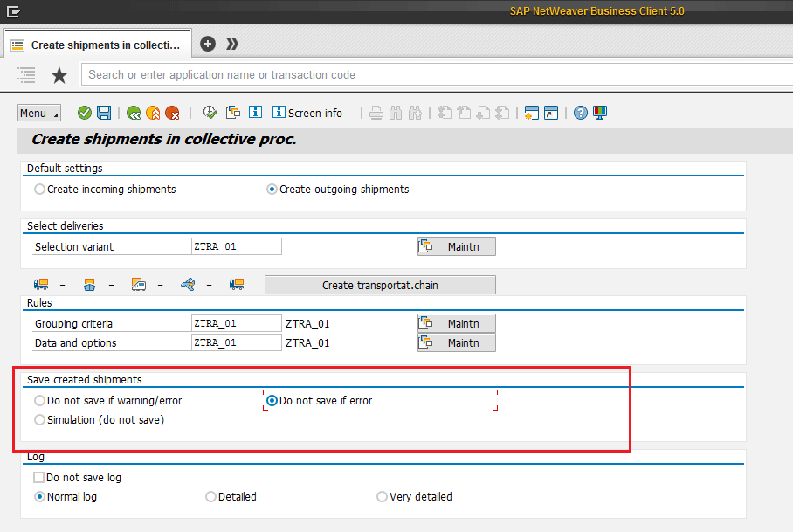Click the Screen info button
This screenshot has width=793, height=532.
point(307,113)
